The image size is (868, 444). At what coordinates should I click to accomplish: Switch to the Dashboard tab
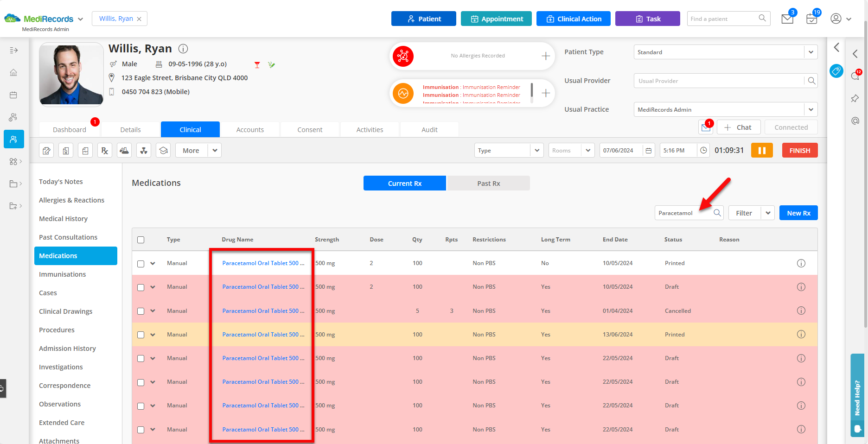click(70, 130)
